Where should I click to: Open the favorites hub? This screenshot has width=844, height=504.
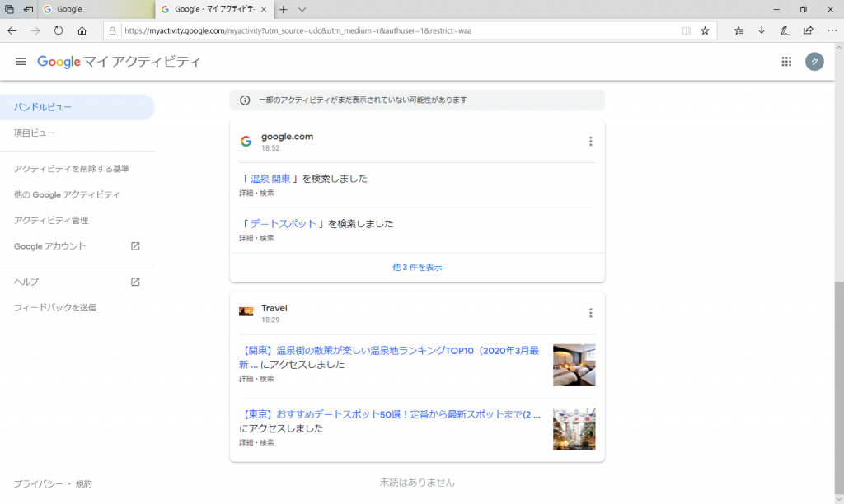pyautogui.click(x=738, y=31)
